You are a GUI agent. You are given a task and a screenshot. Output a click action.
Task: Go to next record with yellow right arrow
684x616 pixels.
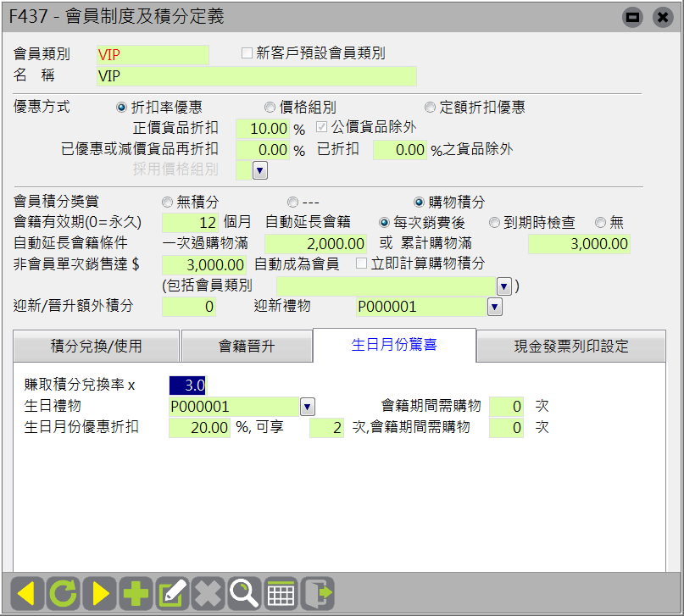(x=100, y=593)
